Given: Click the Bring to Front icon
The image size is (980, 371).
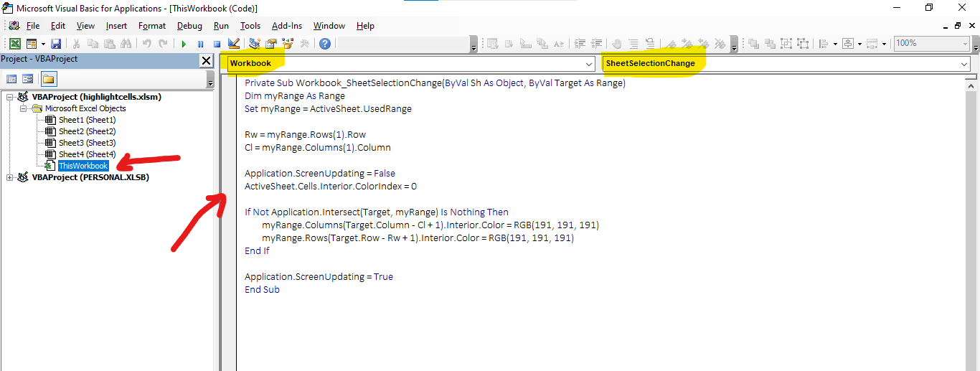Looking at the screenshot, I should [754, 44].
